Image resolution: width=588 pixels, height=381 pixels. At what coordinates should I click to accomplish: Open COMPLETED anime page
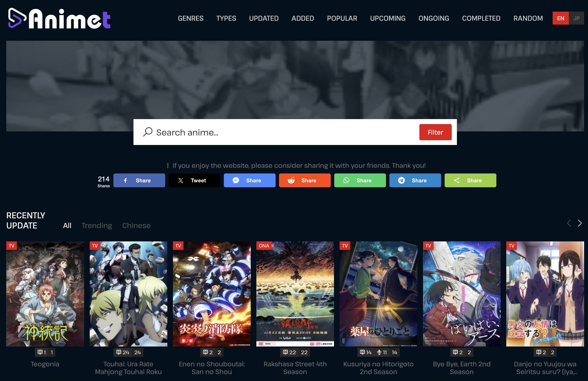pyautogui.click(x=481, y=18)
